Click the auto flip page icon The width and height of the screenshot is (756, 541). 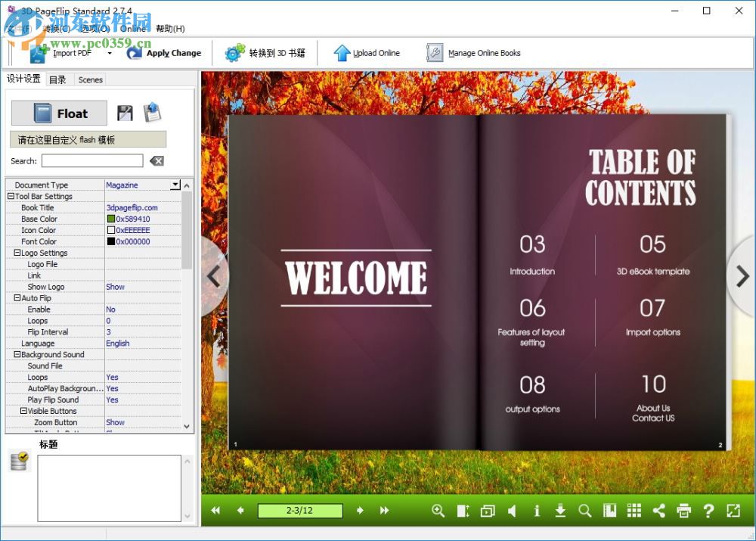463,511
